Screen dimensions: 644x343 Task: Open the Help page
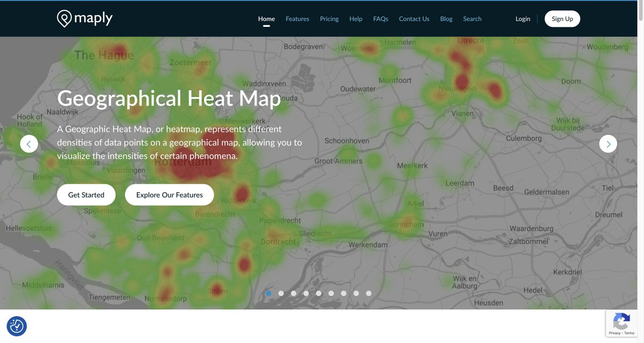pyautogui.click(x=356, y=19)
